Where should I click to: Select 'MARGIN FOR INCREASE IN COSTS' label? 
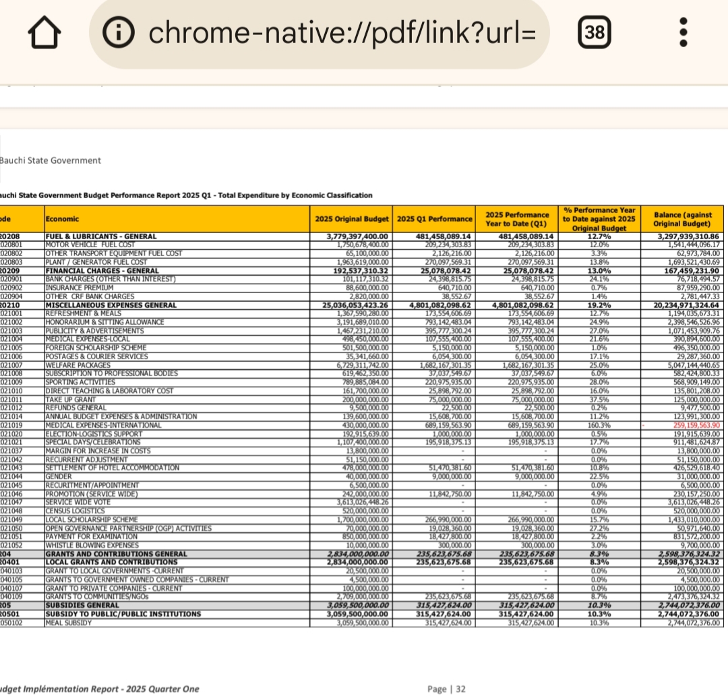pos(98,451)
